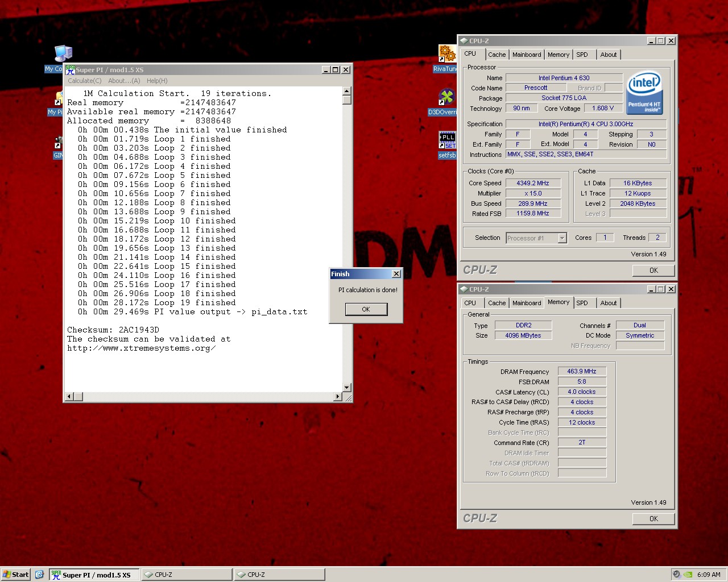
Task: Open RivaTuner desktop shortcut icon
Action: pos(447,54)
